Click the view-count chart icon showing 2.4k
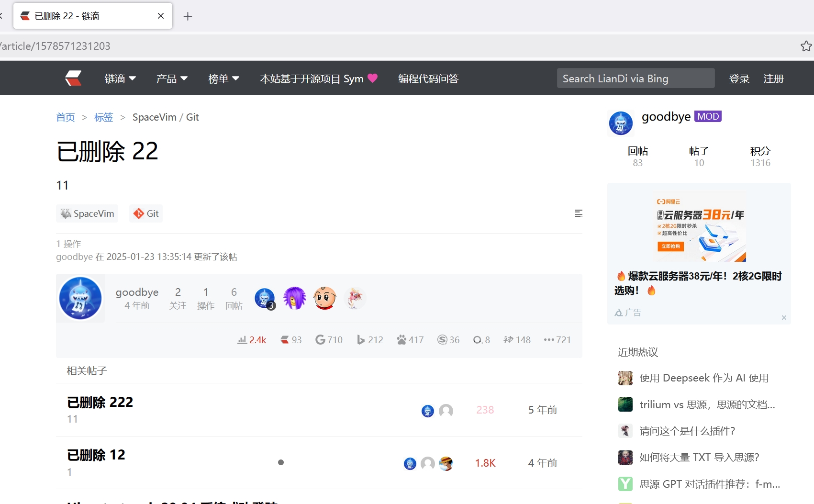814x504 pixels. point(242,340)
